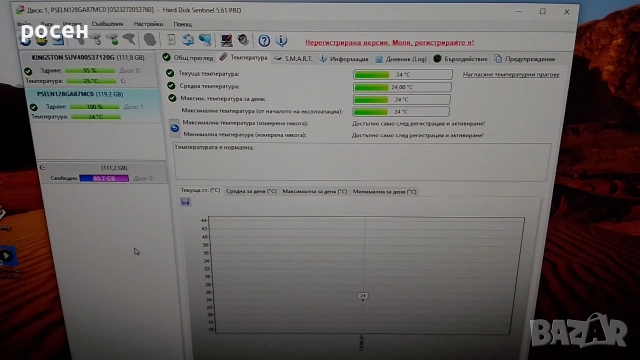Viewport: 640px width, 360px height.
Task: Select the Средна за деня (°C) graph tab
Action: pos(251,191)
